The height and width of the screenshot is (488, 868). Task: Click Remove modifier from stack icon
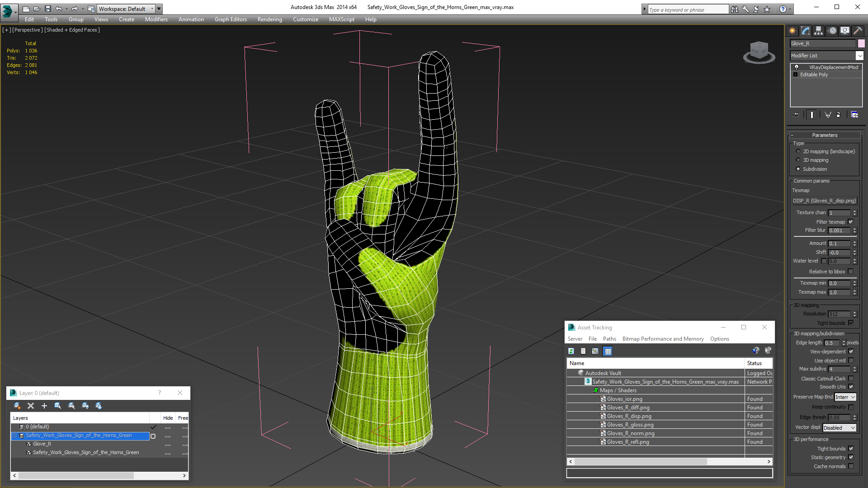coord(839,115)
